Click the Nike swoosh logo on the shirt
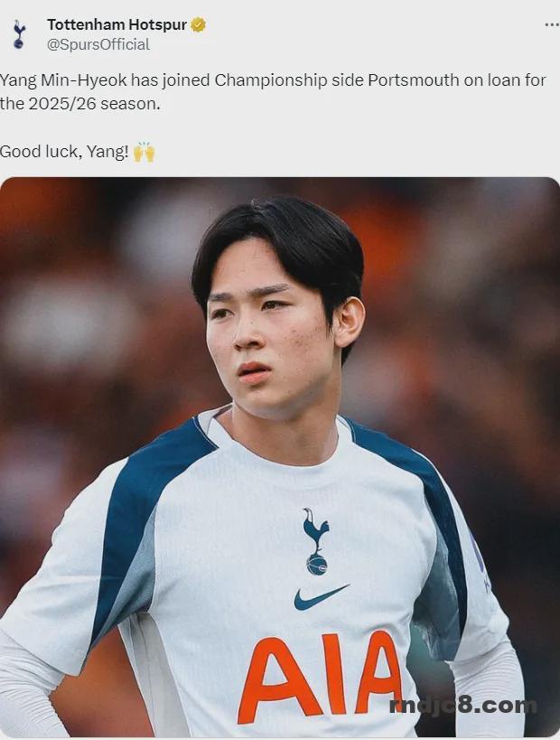Image resolution: width=560 pixels, height=740 pixels. pyautogui.click(x=321, y=597)
